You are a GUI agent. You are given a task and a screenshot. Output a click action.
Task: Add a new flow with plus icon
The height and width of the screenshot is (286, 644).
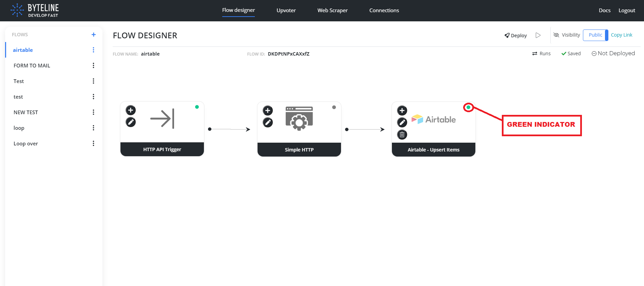(x=94, y=35)
